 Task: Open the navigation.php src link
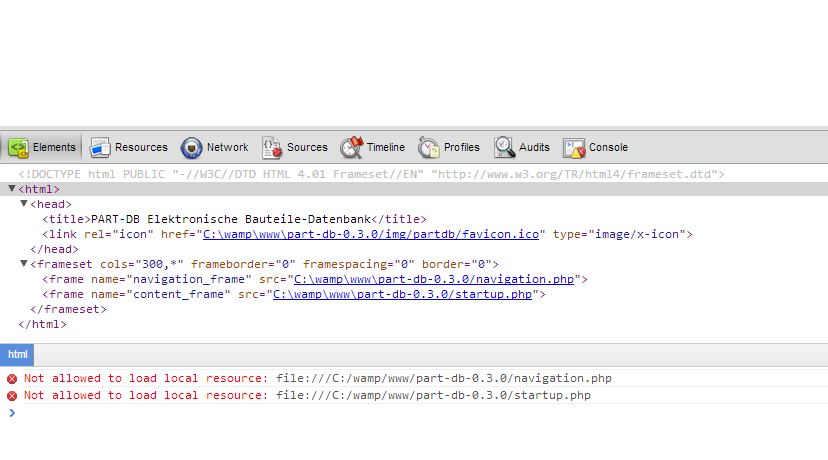coord(434,279)
